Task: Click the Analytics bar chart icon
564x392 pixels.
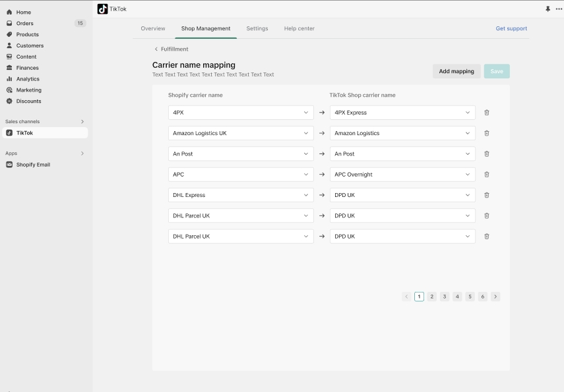Action: [x=9, y=79]
